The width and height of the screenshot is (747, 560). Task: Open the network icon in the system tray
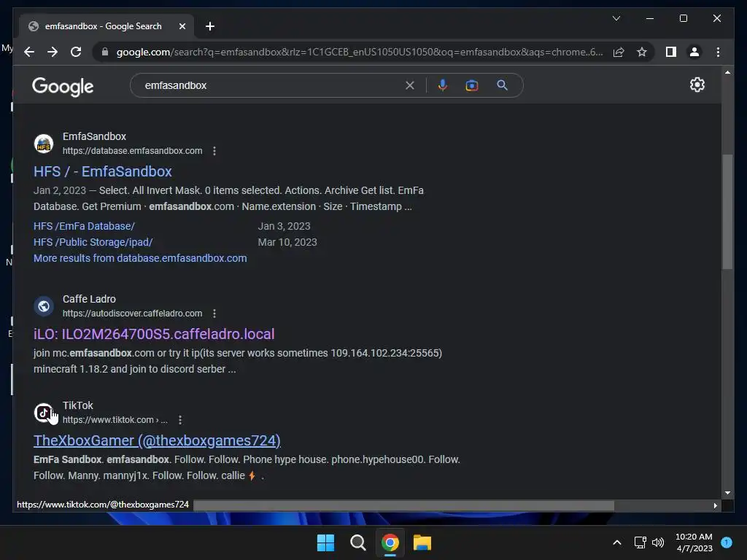(x=640, y=542)
